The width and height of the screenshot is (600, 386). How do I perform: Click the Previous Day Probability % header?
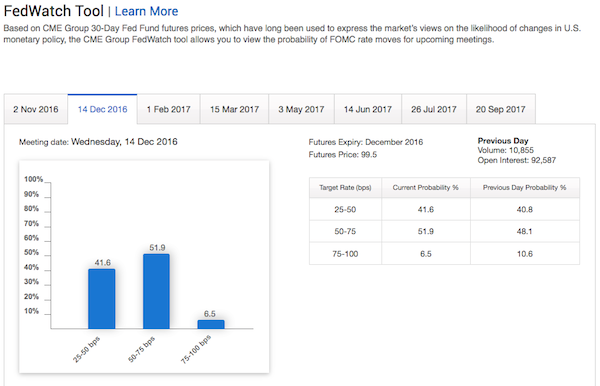525,187
